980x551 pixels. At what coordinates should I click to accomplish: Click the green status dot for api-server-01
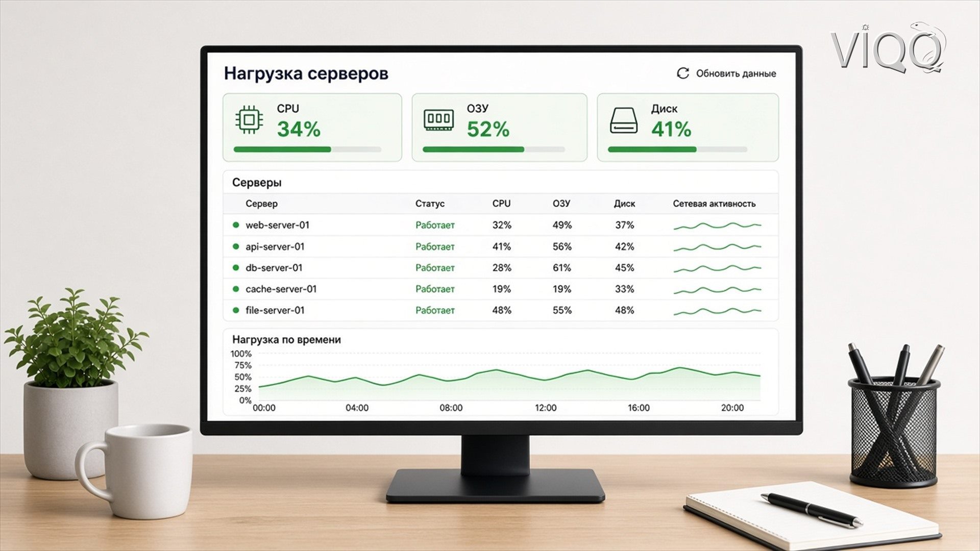pyautogui.click(x=236, y=246)
